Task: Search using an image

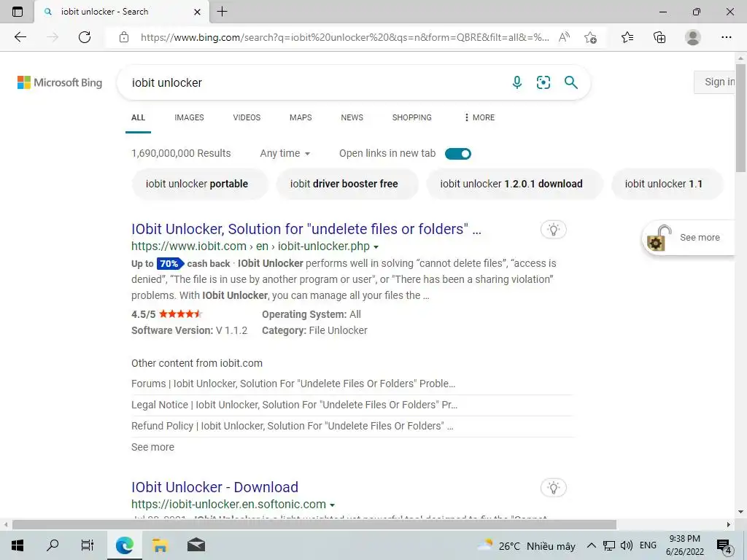Action: (x=543, y=82)
